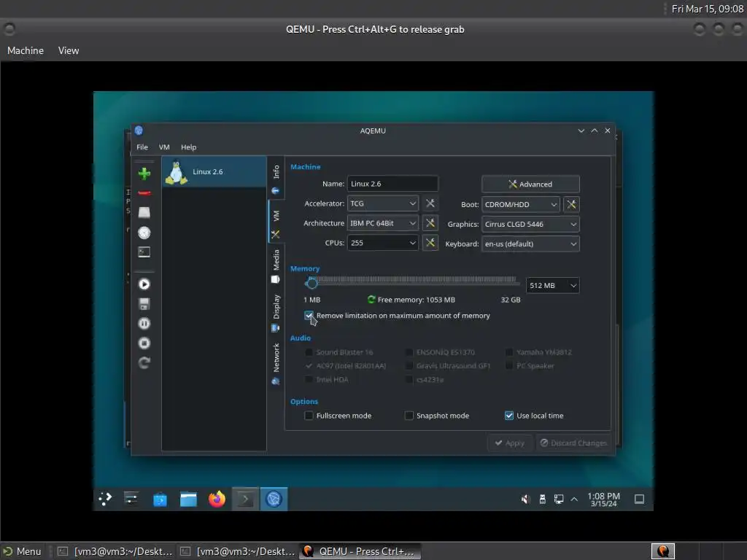Open boot order settings tool icon
This screenshot has height=560, width=747.
571,204
